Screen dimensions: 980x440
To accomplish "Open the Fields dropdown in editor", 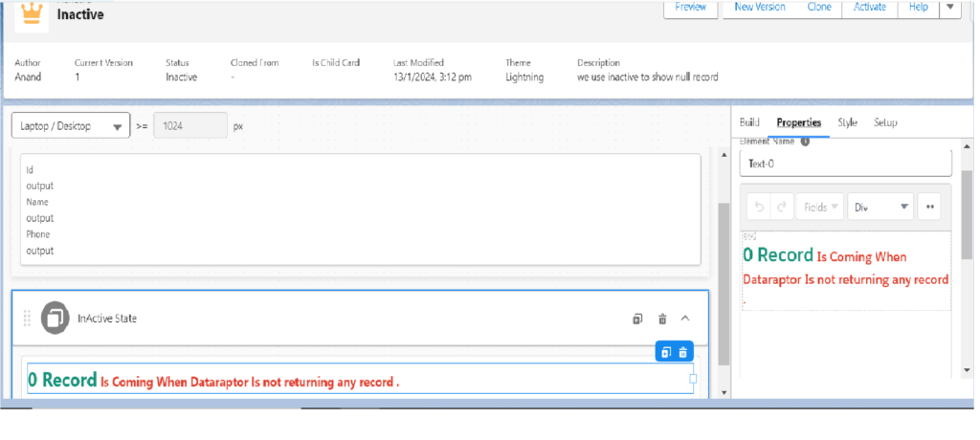I will tap(820, 207).
